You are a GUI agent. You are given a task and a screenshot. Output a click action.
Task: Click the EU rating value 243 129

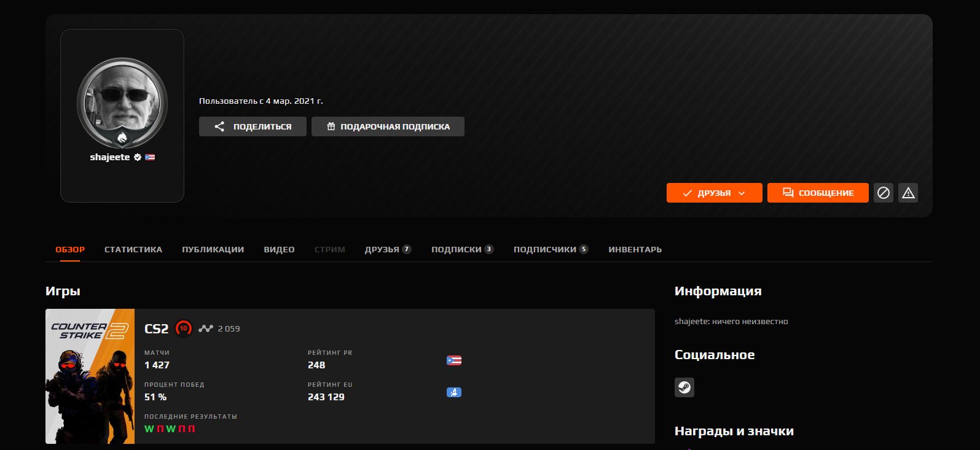pos(326,397)
